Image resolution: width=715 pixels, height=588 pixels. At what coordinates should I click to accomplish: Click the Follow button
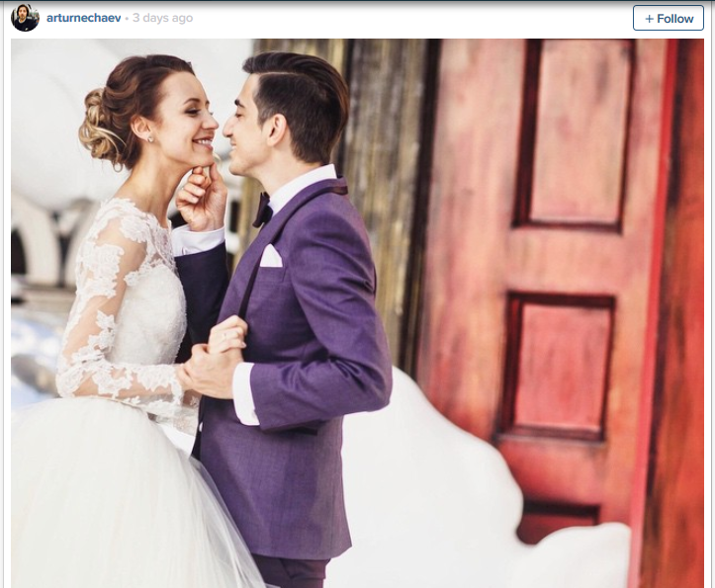(669, 18)
